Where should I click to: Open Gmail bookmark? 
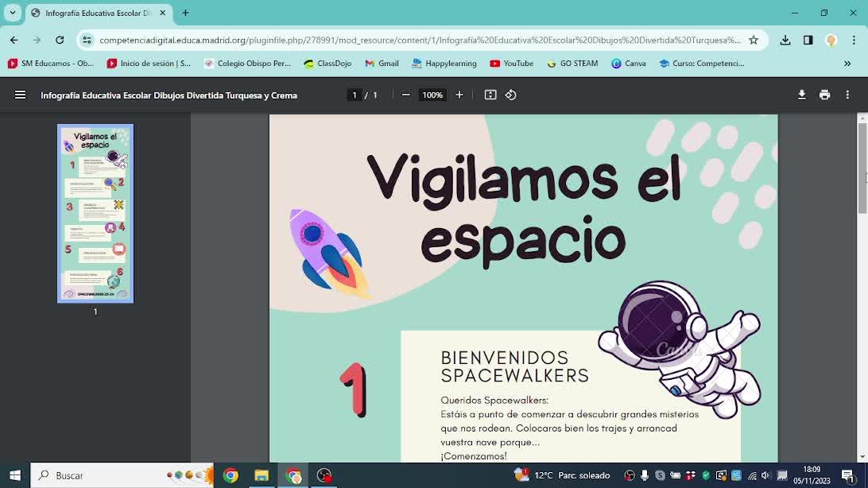[x=382, y=64]
